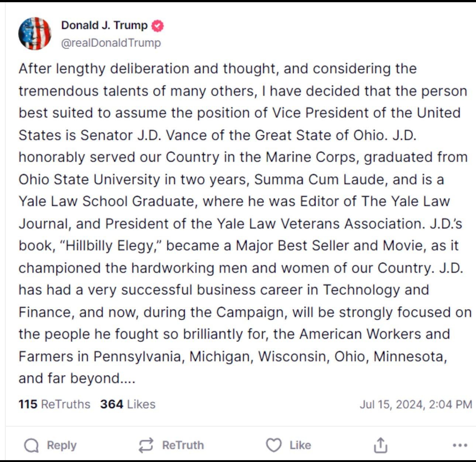Viewport: 476px width, 462px height.
Task: Click the heart Like icon
Action: [x=273, y=445]
